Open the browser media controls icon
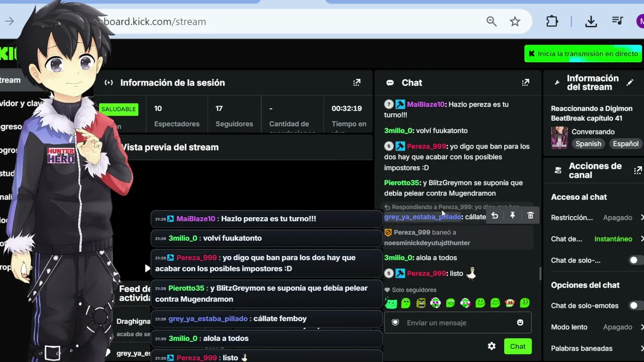 click(x=617, y=21)
